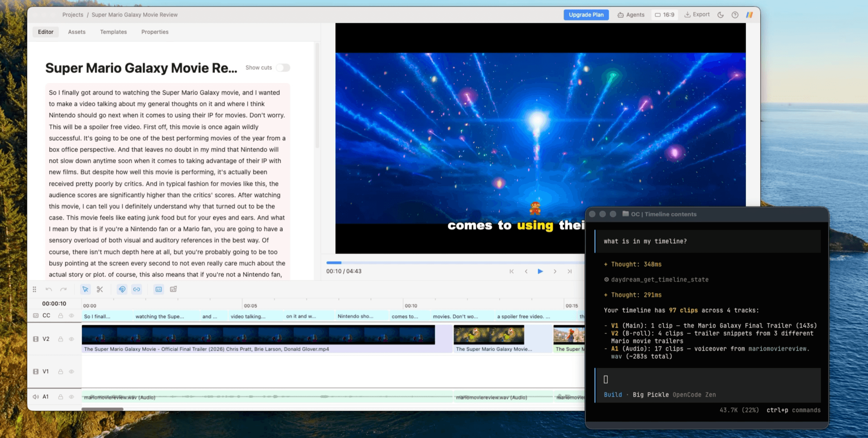The width and height of the screenshot is (868, 438).
Task: Click 'Thought: 291ms' expander in OC window
Action: 633,295
